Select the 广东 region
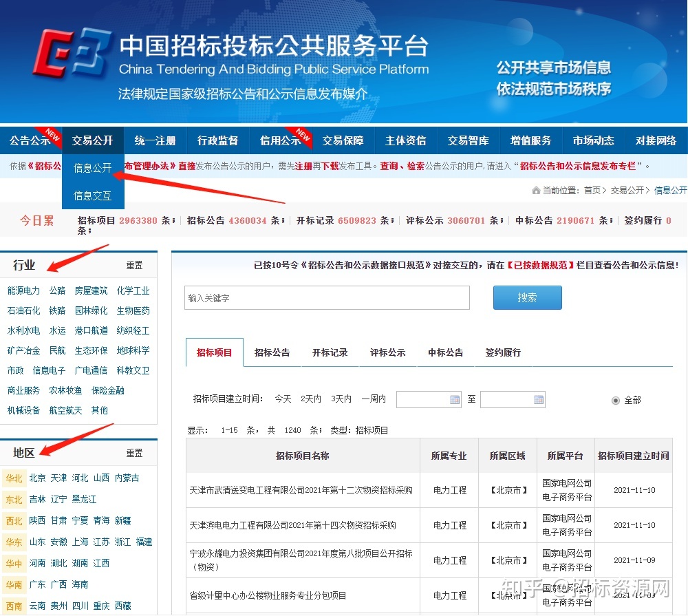688x616 pixels. tap(37, 584)
